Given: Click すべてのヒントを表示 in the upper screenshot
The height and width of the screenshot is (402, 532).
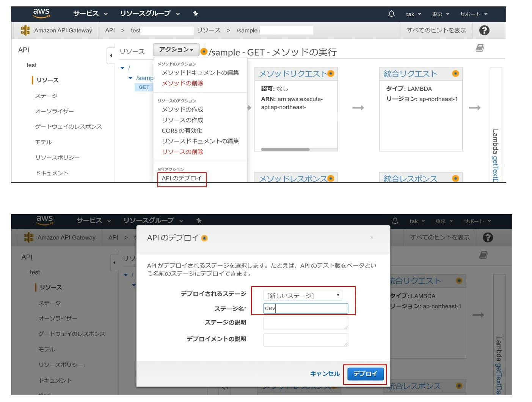Looking at the screenshot, I should tap(436, 30).
